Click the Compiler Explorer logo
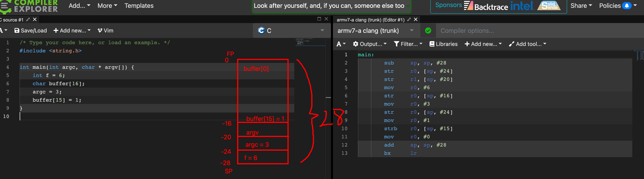Viewport: 644px width, 179px height. 30,6
